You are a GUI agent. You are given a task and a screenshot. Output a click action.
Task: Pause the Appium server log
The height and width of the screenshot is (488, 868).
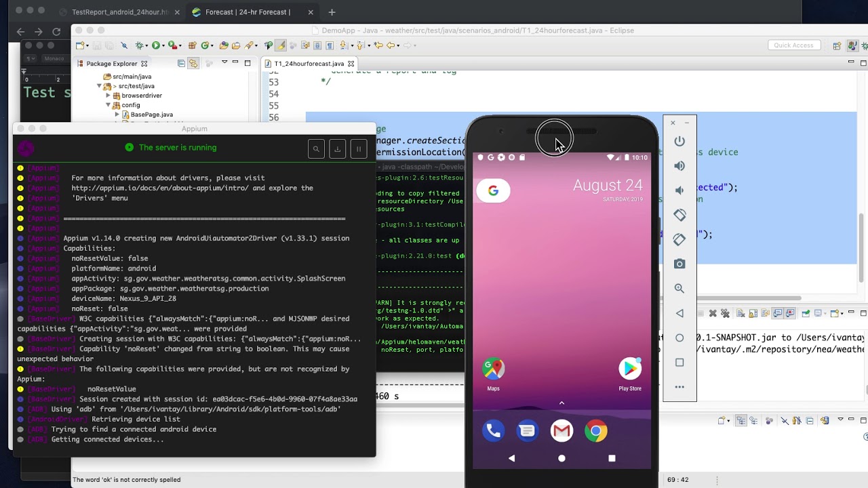tap(359, 149)
